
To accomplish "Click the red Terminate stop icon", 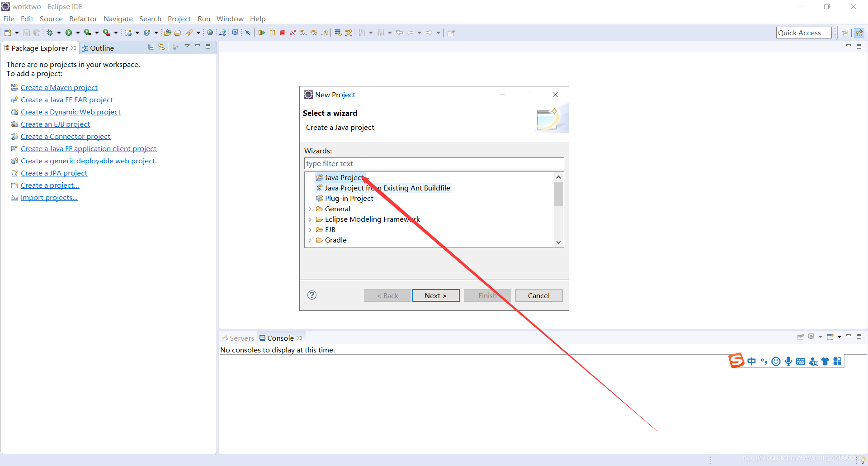I will (x=283, y=33).
